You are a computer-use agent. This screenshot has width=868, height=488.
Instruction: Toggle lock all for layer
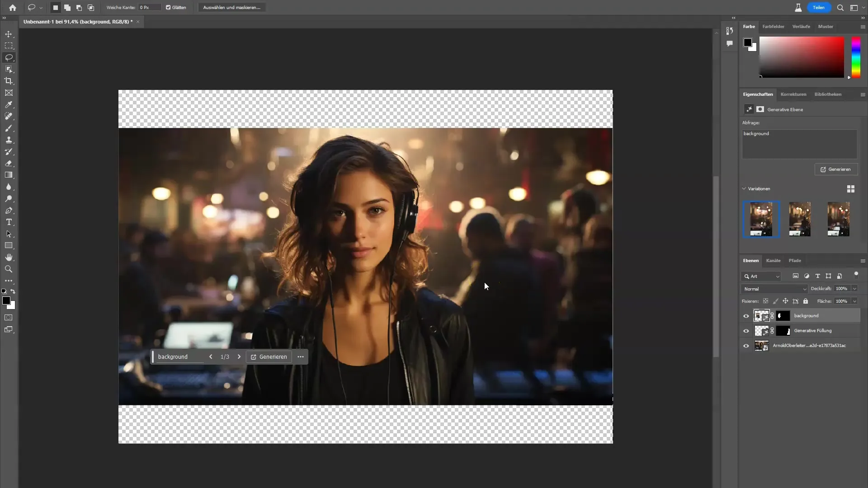click(x=805, y=301)
